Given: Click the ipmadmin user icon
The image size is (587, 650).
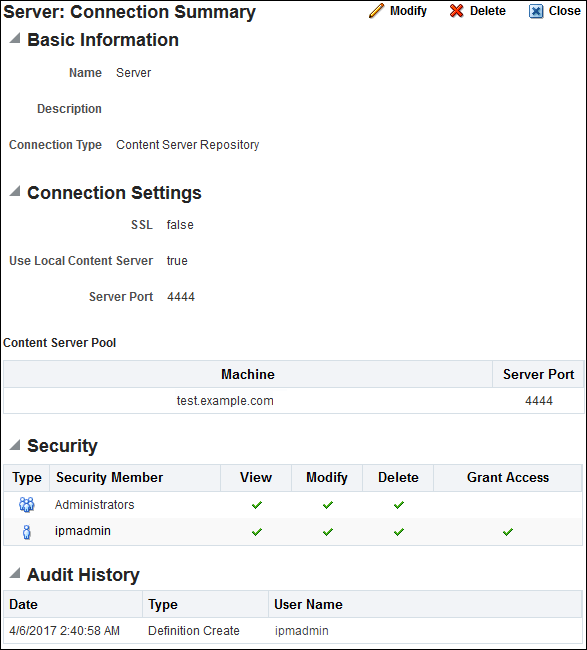Looking at the screenshot, I should [x=27, y=532].
